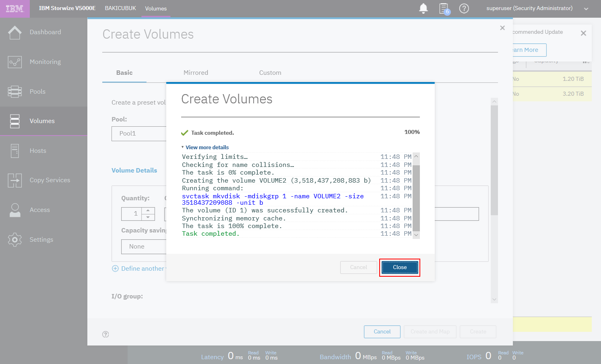Click the green 'Task completed.' log line

click(x=211, y=234)
